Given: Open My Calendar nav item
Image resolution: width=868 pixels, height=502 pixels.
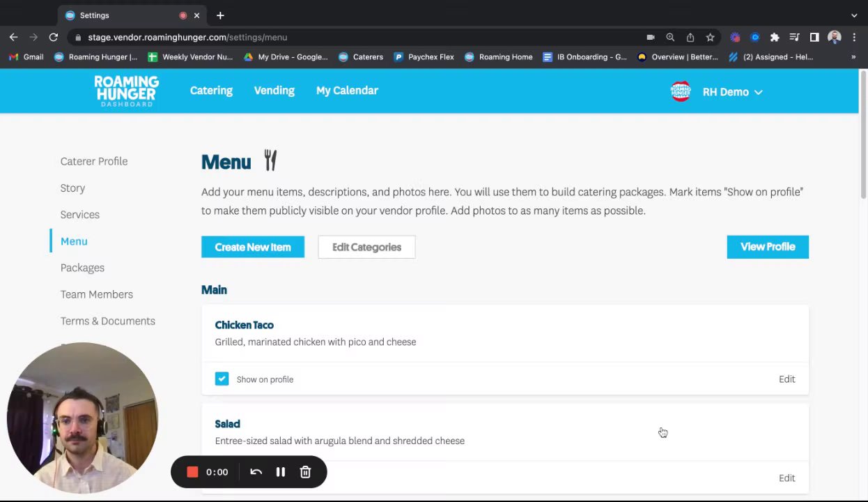Looking at the screenshot, I should [347, 91].
